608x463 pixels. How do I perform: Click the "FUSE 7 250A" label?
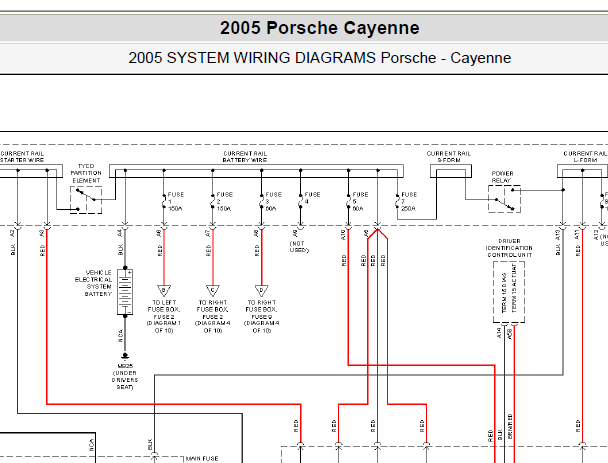[x=409, y=202]
